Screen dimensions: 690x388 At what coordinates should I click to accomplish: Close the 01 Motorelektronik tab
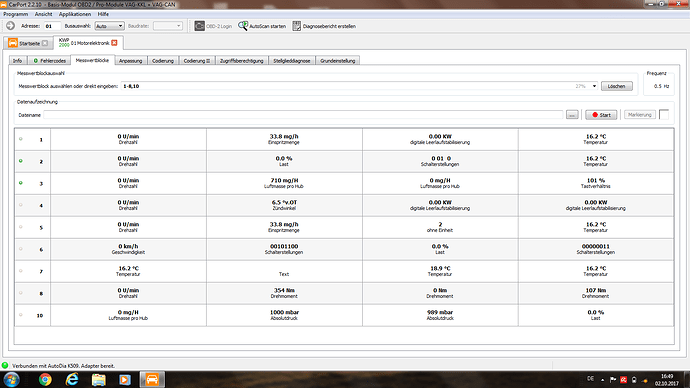114,43
